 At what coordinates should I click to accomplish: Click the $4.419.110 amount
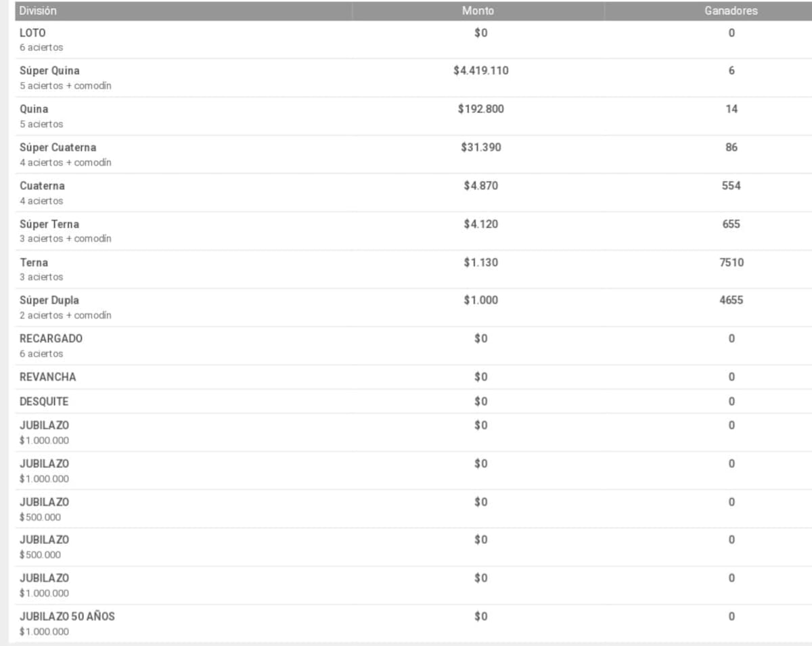pos(481,70)
